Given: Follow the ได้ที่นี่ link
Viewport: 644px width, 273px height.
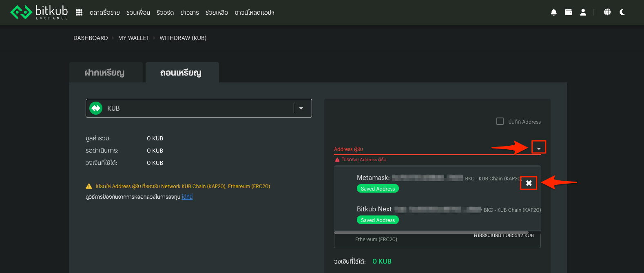Looking at the screenshot, I should (187, 197).
